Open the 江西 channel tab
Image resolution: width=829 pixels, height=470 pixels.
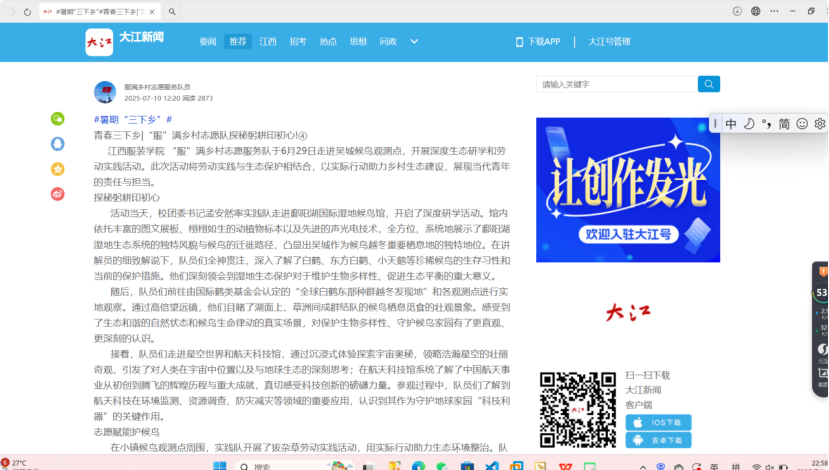(268, 42)
